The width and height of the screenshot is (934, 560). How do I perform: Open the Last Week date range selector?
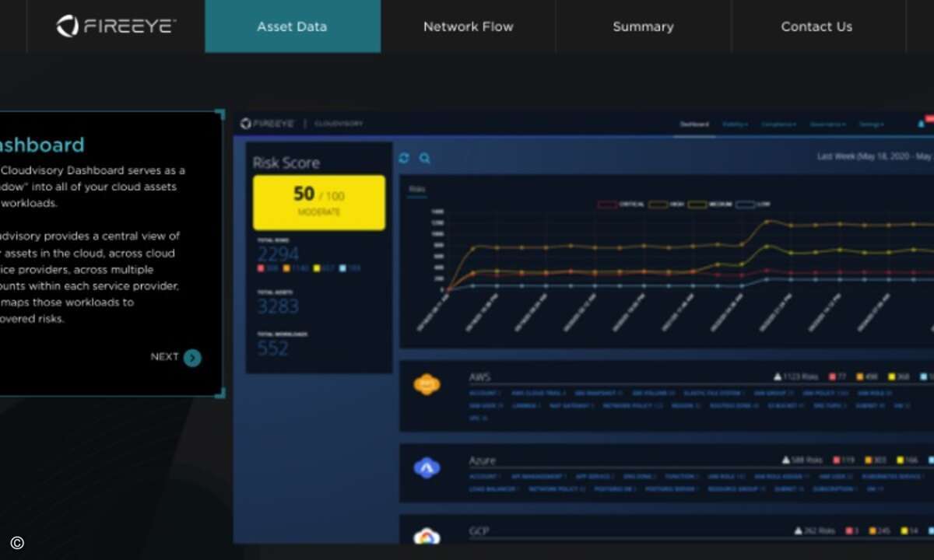(x=875, y=156)
